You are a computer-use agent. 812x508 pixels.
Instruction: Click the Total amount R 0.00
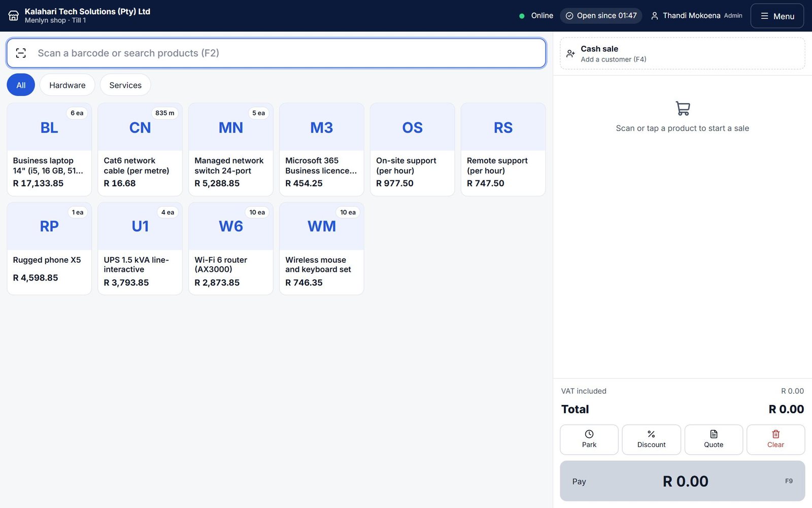[x=786, y=409]
